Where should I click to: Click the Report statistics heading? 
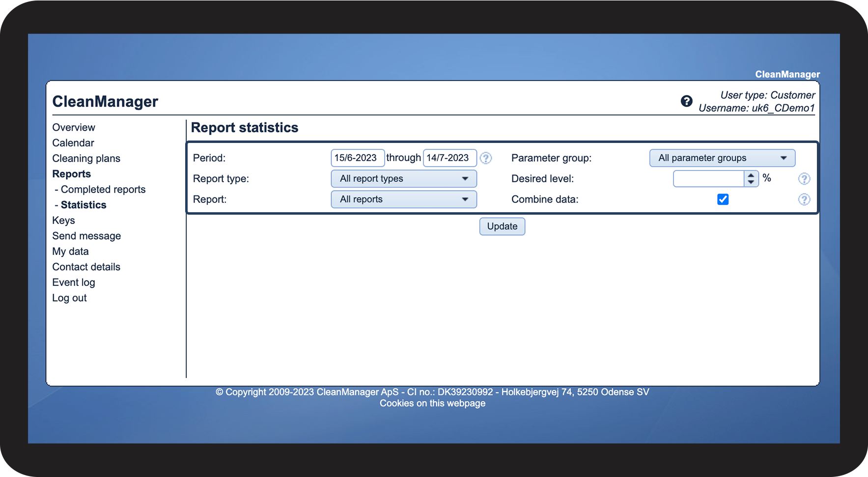[245, 128]
